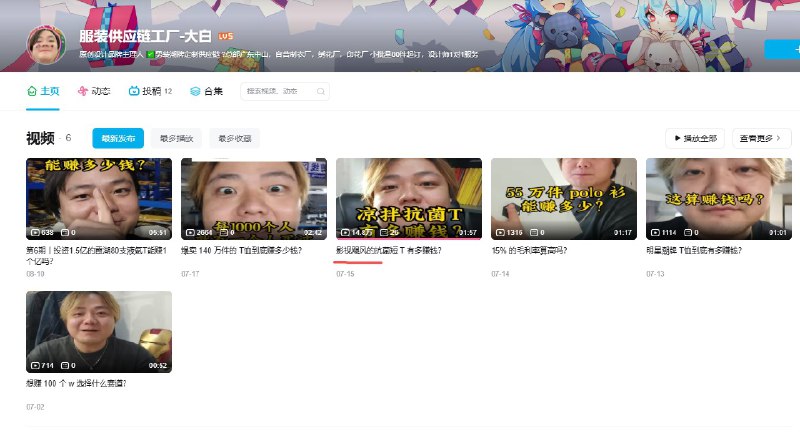Click the play count icon showing 638

(x=35, y=232)
